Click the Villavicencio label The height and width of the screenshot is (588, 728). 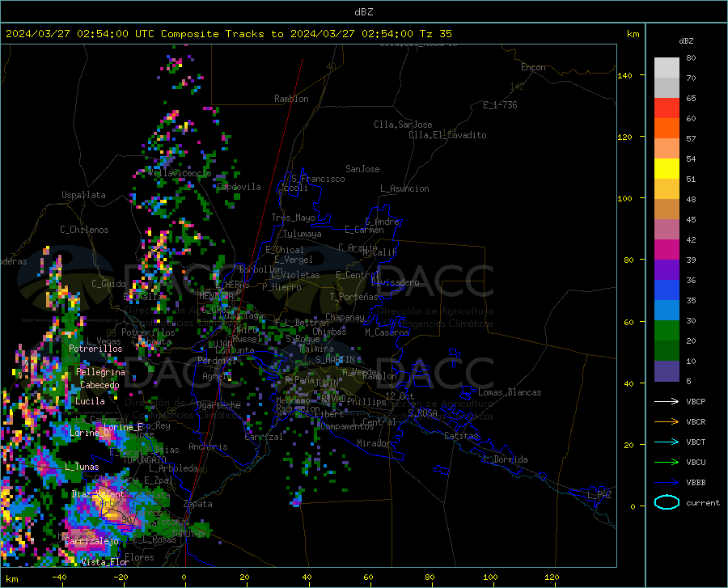tap(180, 173)
